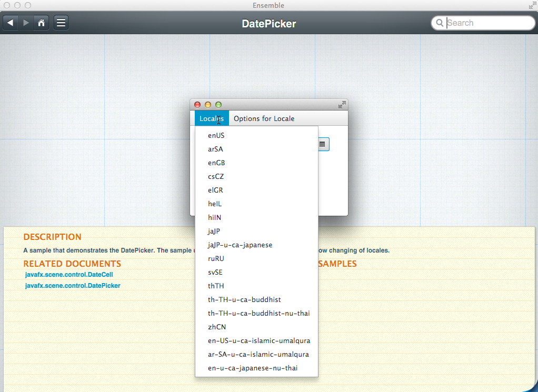This screenshot has height=392, width=538.
Task: Select the th-TH-u-ca-buddhist-nu-thai locale
Action: 258,313
